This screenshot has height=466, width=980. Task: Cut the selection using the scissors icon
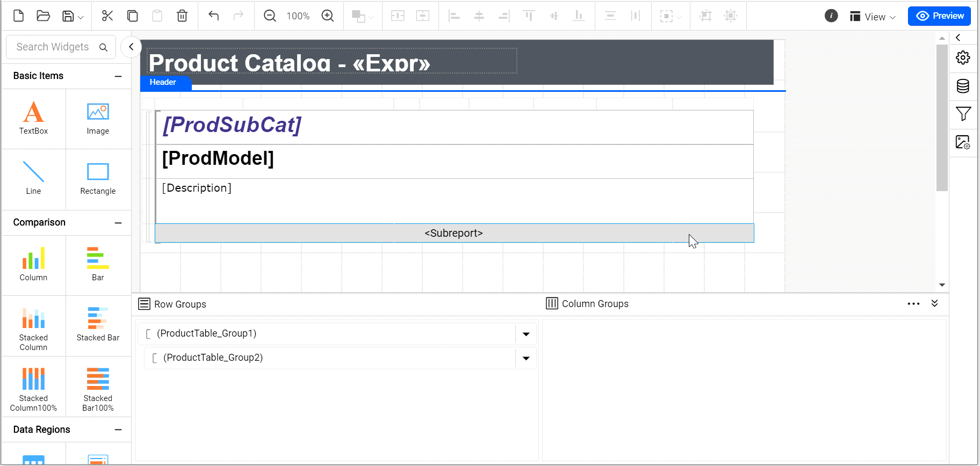pos(107,16)
